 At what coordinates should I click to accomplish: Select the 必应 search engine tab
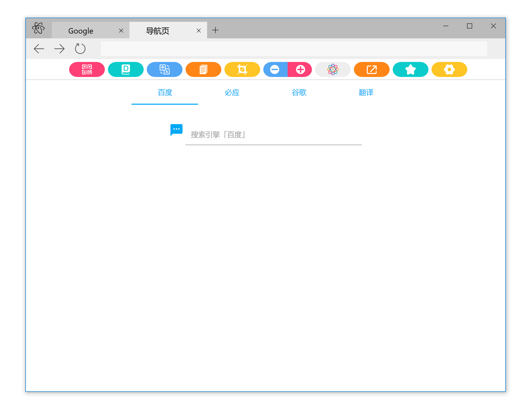[232, 93]
